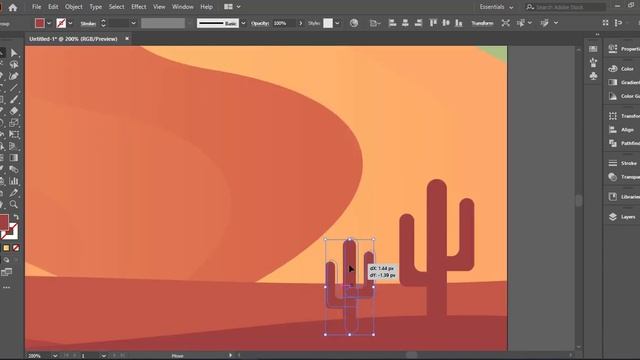Open Align To dropdown

point(374,23)
